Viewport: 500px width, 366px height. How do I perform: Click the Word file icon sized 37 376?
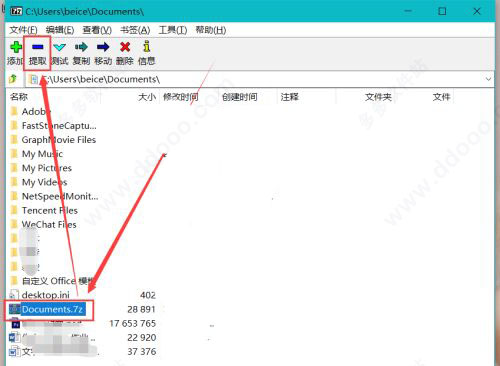tap(14, 352)
